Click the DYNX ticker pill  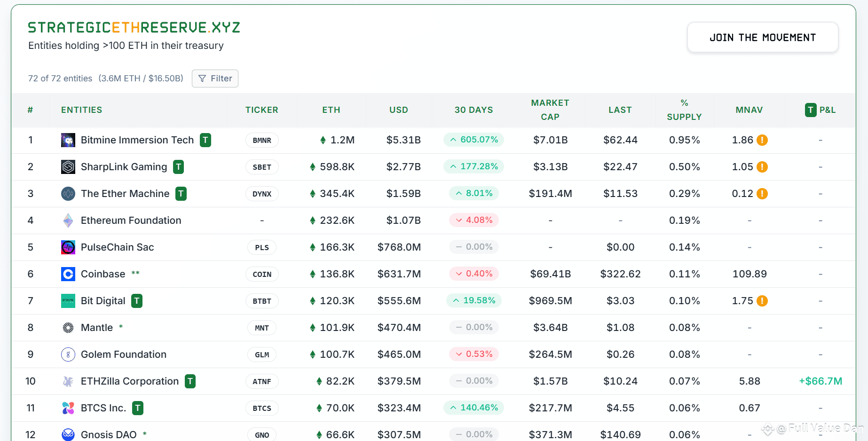pyautogui.click(x=262, y=194)
